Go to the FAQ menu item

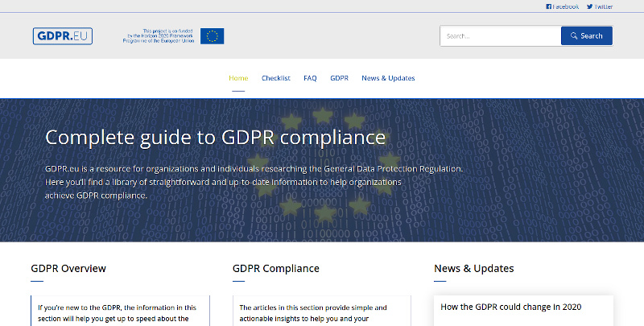click(310, 78)
